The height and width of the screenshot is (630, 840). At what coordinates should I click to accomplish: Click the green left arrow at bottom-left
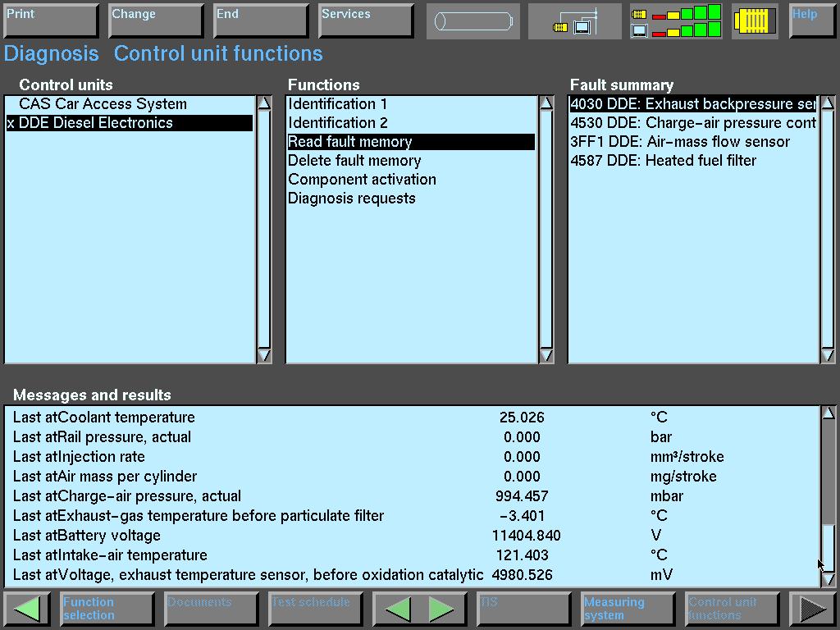(27, 609)
